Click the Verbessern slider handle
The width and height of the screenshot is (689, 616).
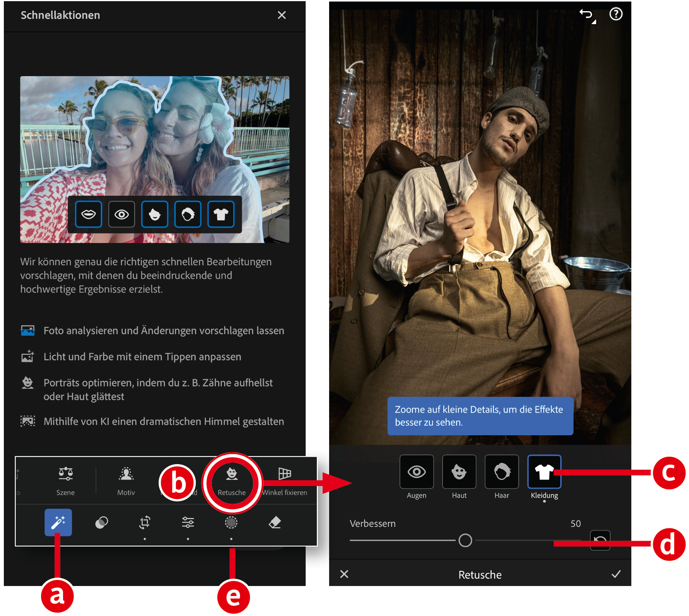point(465,540)
